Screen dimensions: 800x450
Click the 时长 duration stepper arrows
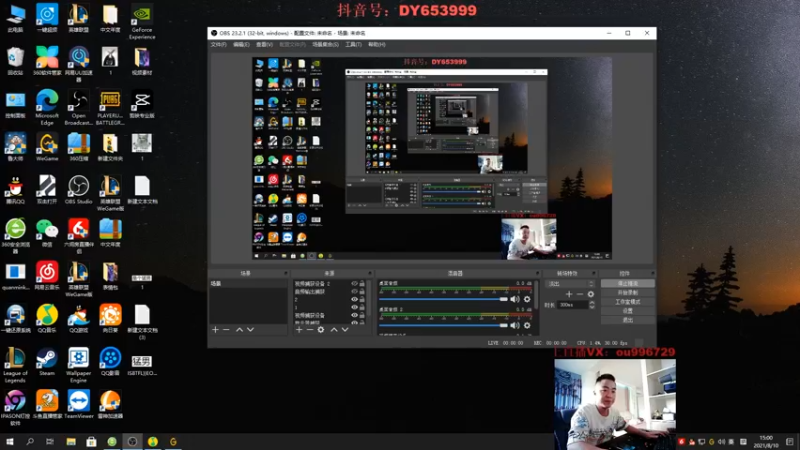tap(592, 305)
